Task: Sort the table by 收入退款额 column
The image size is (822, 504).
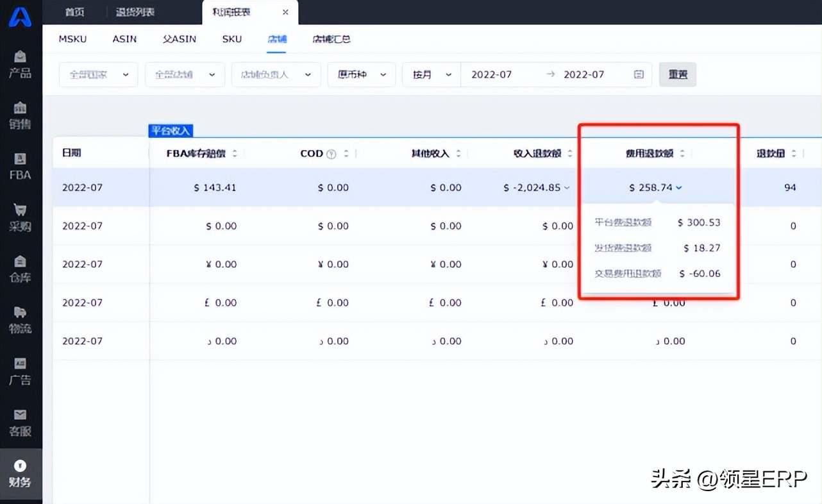Action: (569, 153)
